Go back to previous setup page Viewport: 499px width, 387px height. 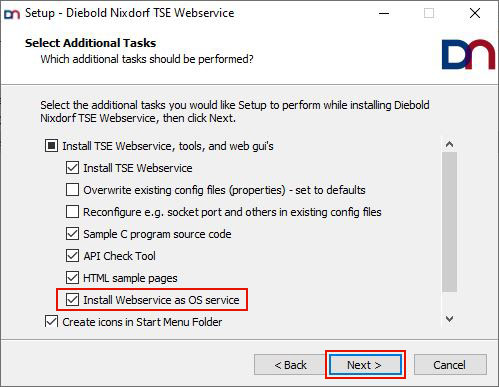290,365
